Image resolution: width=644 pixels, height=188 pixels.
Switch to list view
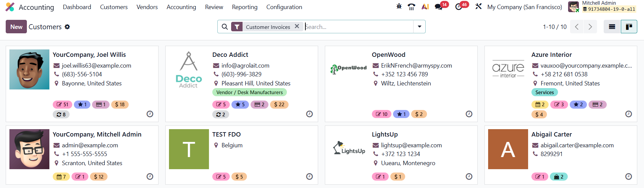(x=612, y=27)
